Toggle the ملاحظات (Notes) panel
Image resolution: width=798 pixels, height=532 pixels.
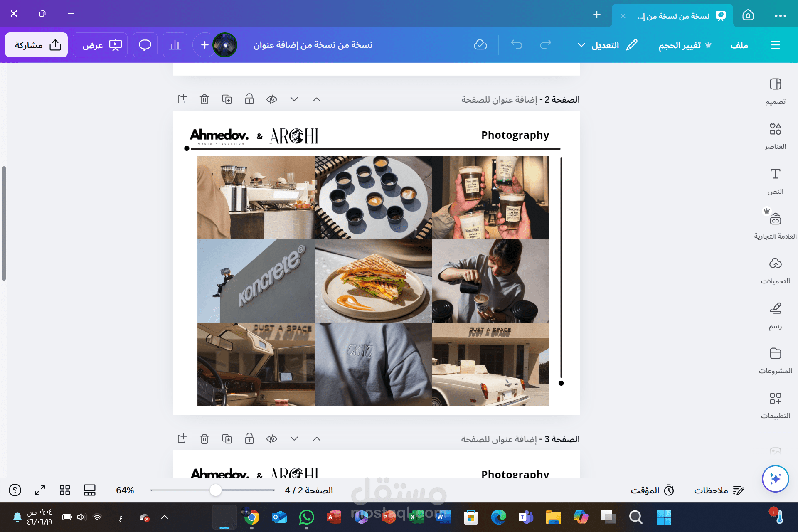tap(719, 490)
